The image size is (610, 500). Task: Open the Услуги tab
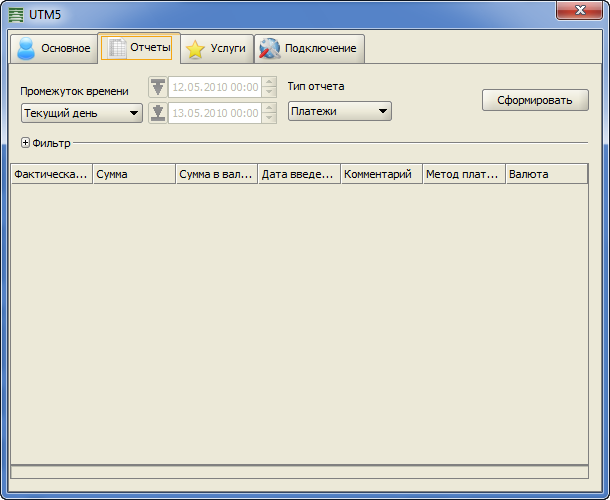coord(216,48)
